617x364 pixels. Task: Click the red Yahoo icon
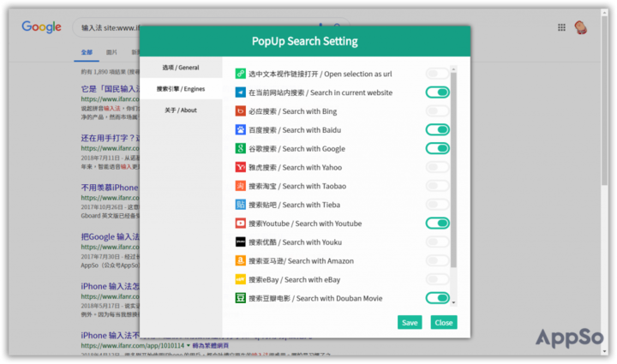click(x=241, y=167)
